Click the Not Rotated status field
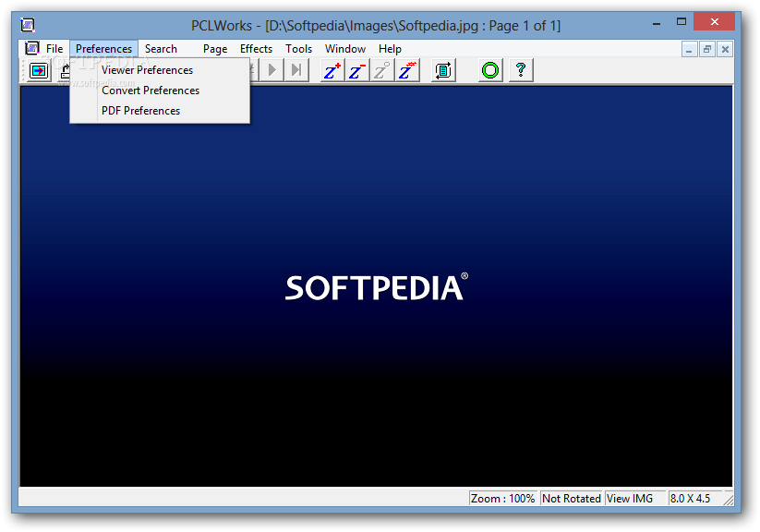This screenshot has height=532, width=760. pos(572,499)
